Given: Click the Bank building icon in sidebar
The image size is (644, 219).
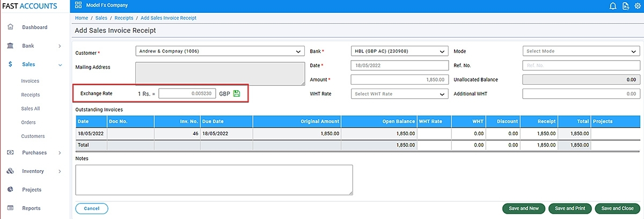Looking at the screenshot, I should point(10,46).
